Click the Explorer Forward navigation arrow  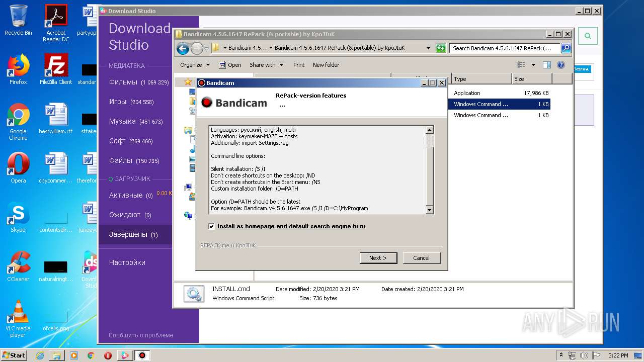click(x=197, y=48)
